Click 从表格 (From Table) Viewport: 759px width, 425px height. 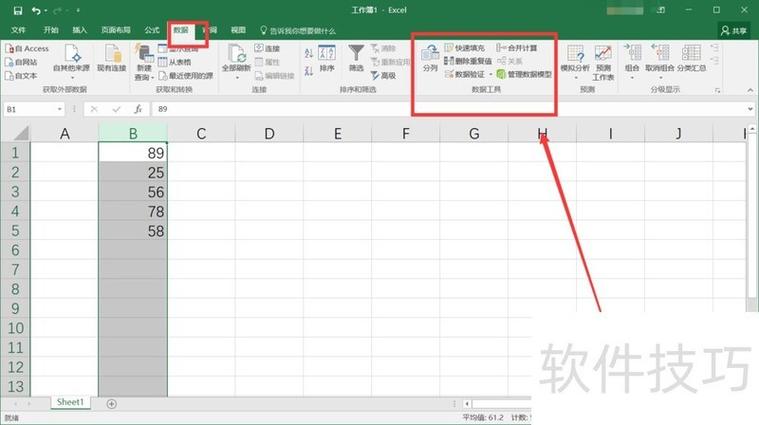click(x=175, y=62)
